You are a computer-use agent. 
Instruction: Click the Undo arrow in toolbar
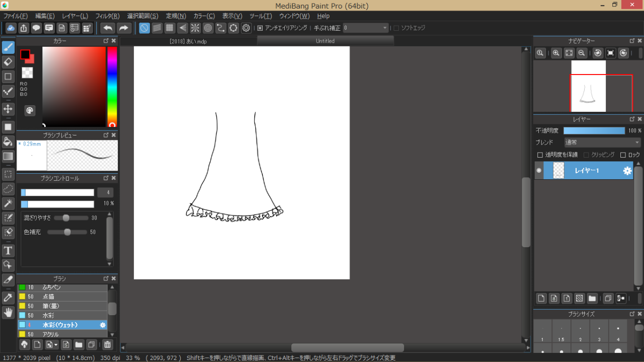tap(107, 28)
